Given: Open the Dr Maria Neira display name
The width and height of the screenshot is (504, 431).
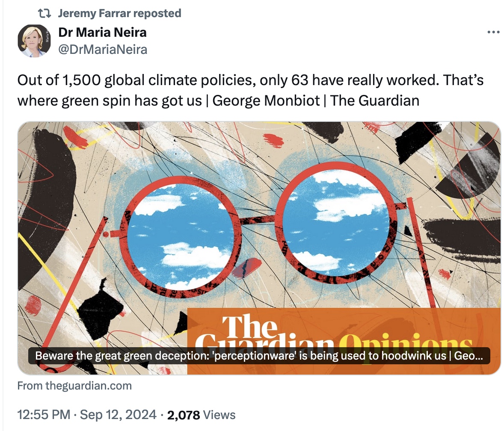Looking at the screenshot, I should pos(102,32).
